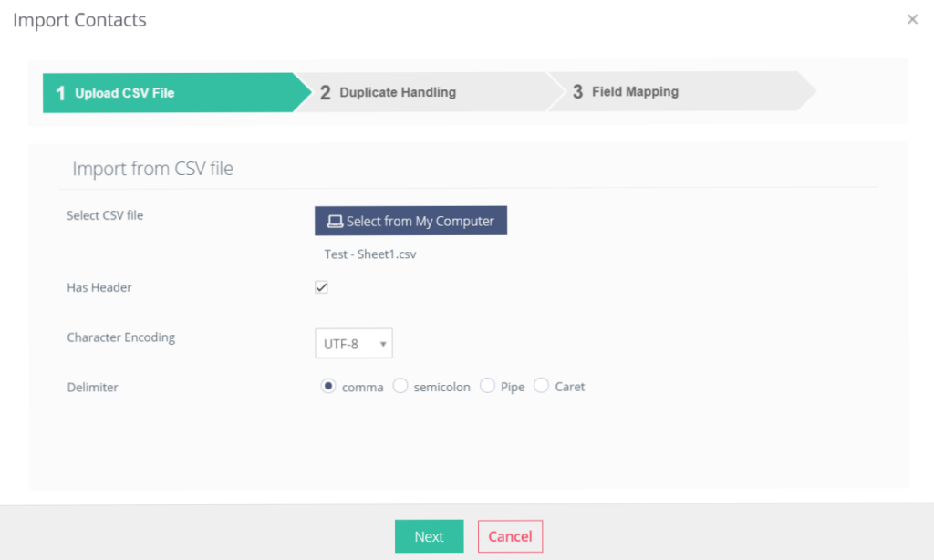The height and width of the screenshot is (560, 934).
Task: Select the comma delimiter option
Action: click(327, 386)
